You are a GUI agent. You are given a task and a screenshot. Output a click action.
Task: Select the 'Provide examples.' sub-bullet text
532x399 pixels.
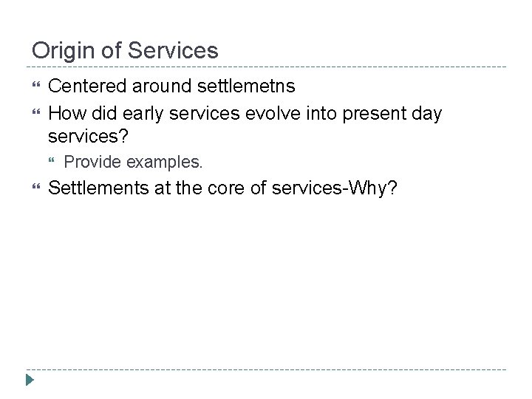pos(134,162)
